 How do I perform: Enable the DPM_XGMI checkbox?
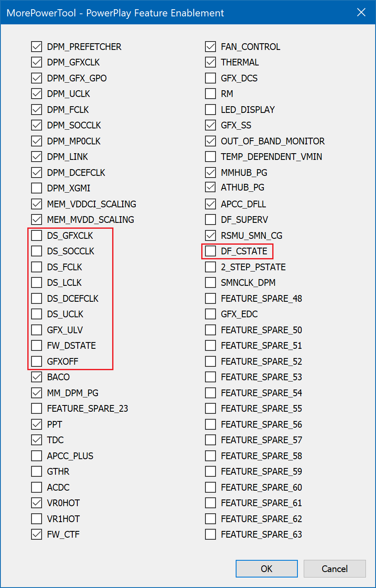37,188
